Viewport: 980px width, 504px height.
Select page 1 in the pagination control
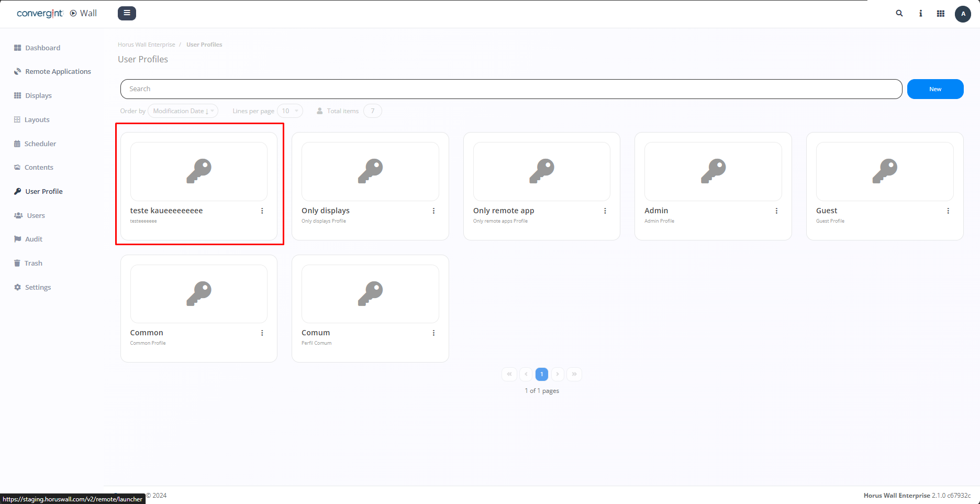542,374
